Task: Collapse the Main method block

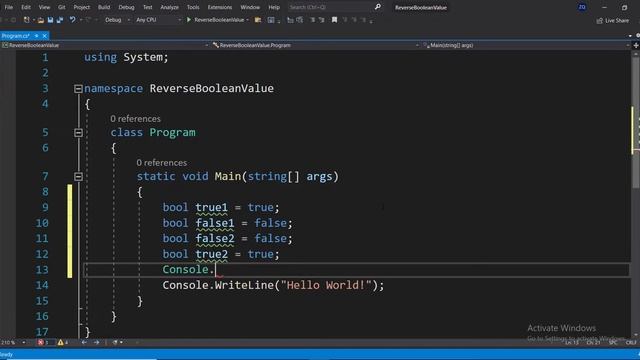Action: [78, 176]
